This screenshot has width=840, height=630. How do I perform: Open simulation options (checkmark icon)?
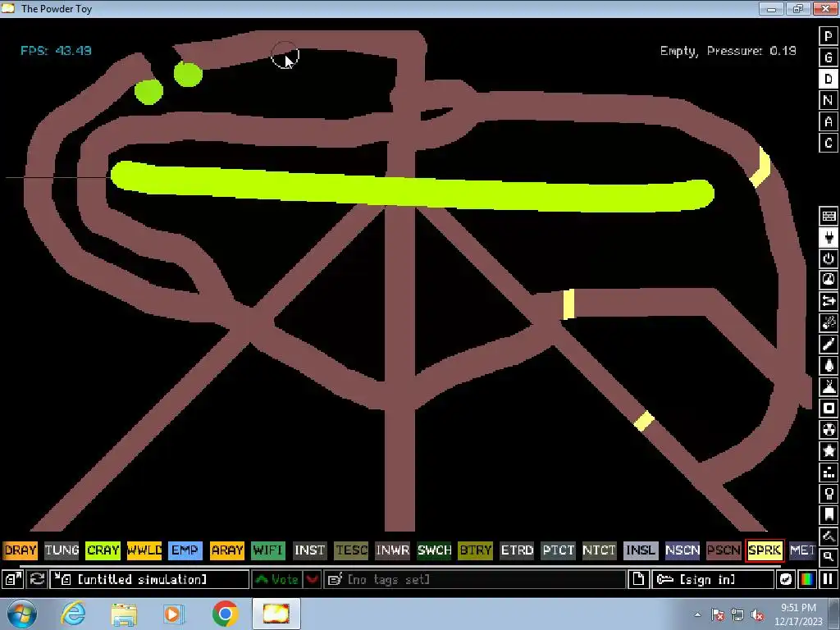[x=785, y=579]
